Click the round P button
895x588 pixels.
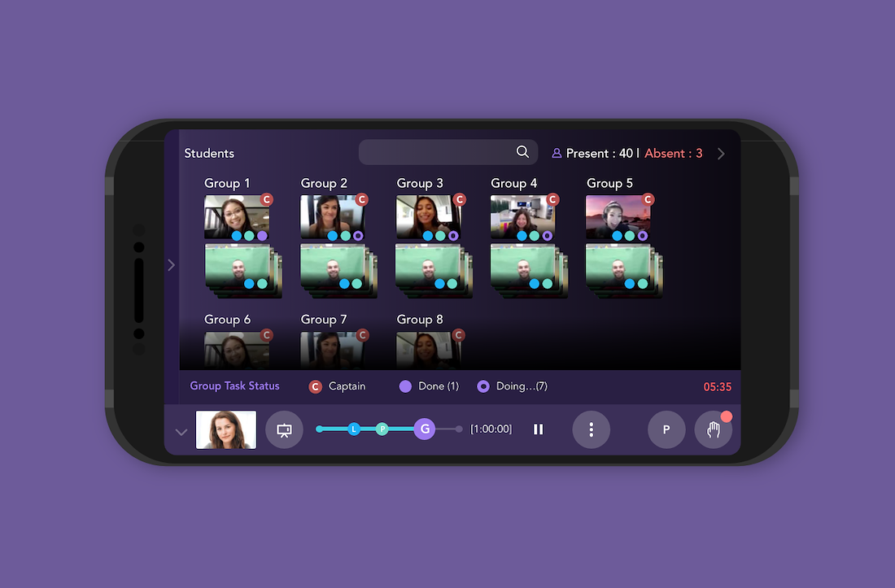click(x=666, y=429)
